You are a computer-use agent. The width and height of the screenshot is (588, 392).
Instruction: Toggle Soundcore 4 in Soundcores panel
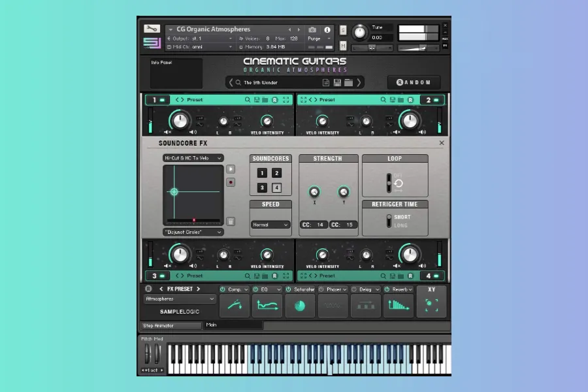click(277, 188)
